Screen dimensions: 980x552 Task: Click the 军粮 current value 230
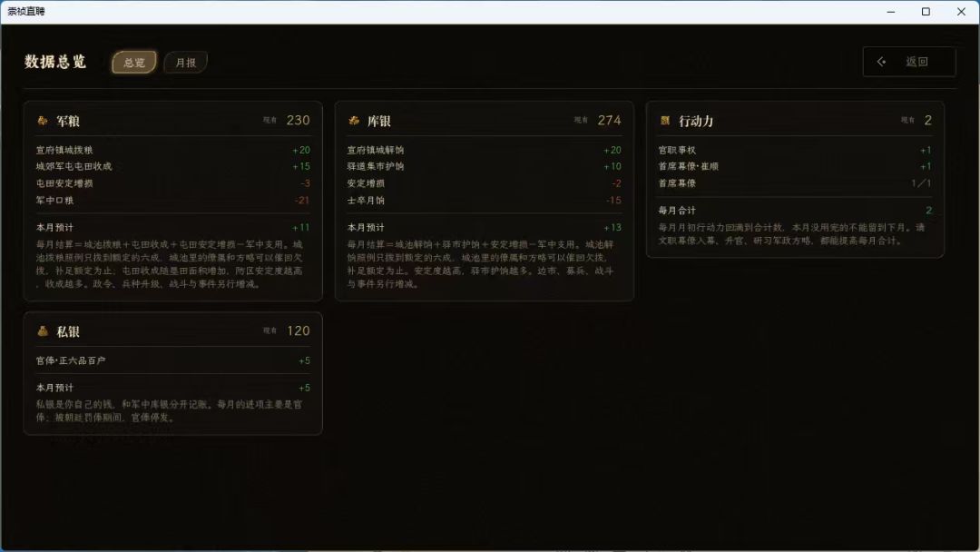click(x=299, y=120)
